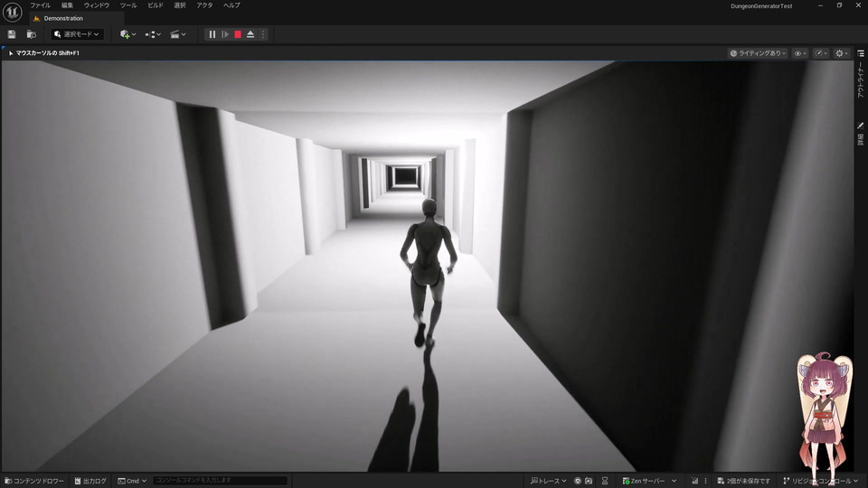Open the ライティングあり view mode dropdown

[758, 53]
